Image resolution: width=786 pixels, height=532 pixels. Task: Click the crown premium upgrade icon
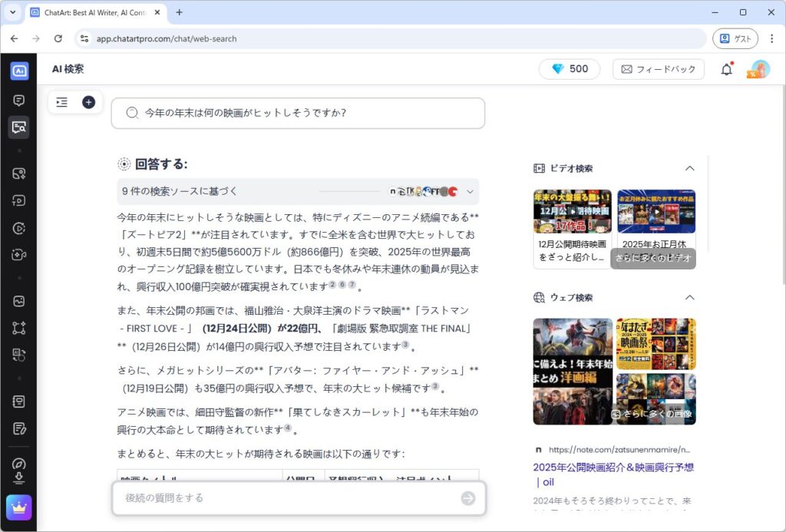(x=18, y=507)
